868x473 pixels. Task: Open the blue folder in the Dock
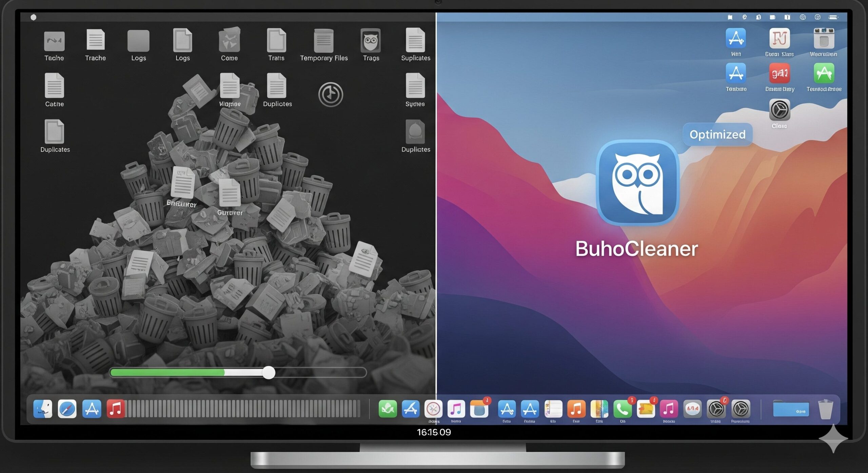point(791,409)
